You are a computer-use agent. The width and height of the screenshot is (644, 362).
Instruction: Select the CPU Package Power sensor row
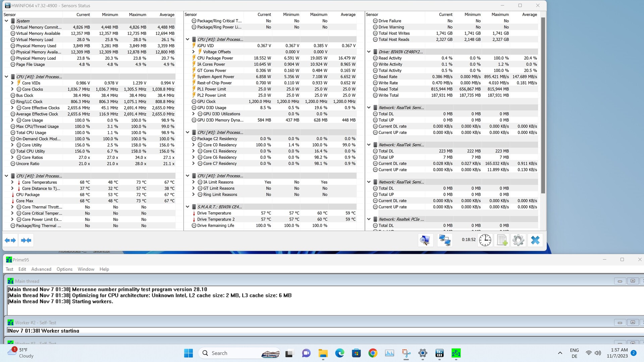point(215,58)
